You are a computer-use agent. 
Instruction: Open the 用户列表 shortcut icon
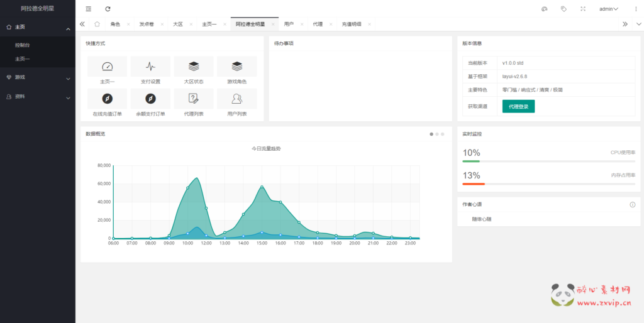pyautogui.click(x=237, y=99)
